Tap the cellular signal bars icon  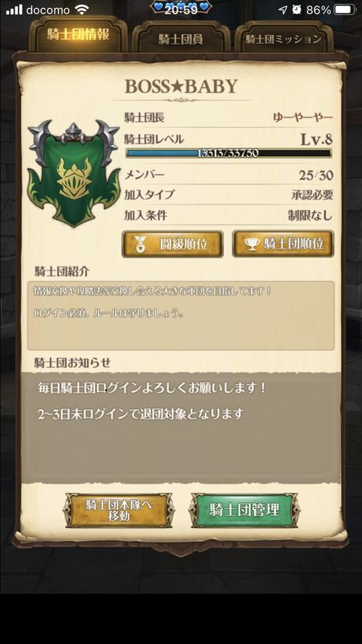[14, 10]
